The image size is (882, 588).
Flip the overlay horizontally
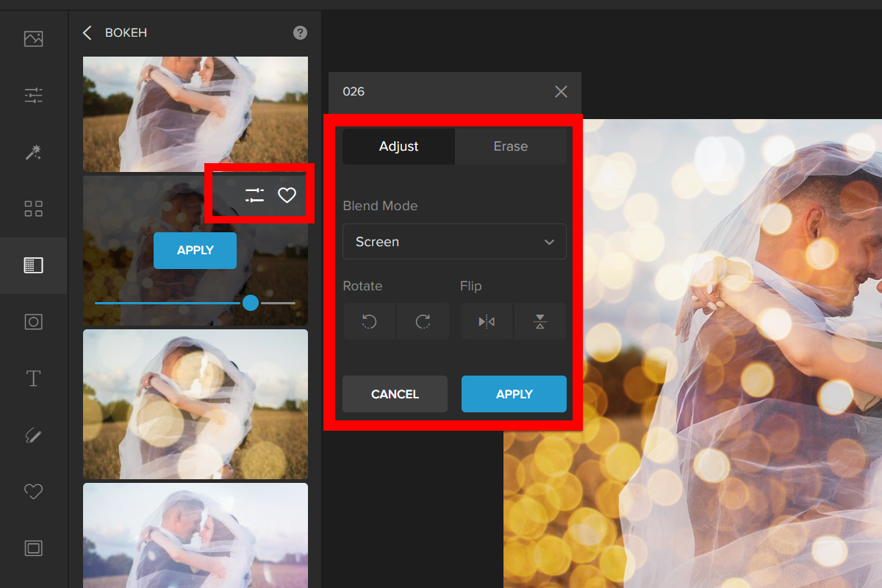click(x=487, y=321)
